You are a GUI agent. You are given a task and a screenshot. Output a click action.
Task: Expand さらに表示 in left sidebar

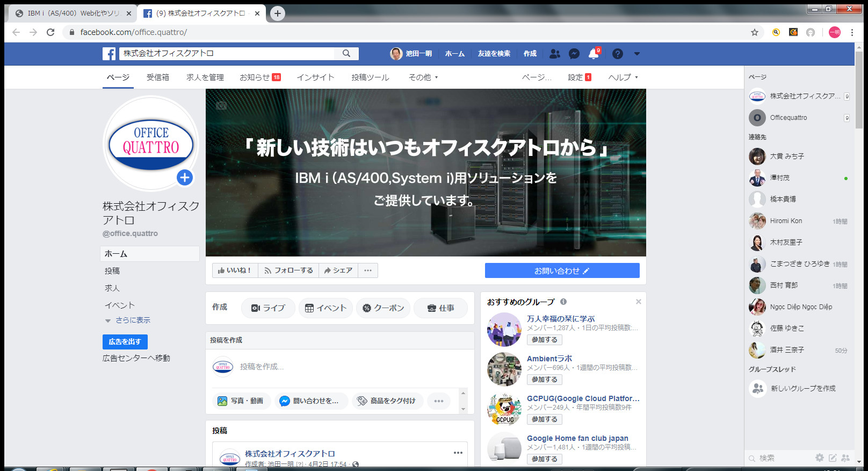pos(132,320)
